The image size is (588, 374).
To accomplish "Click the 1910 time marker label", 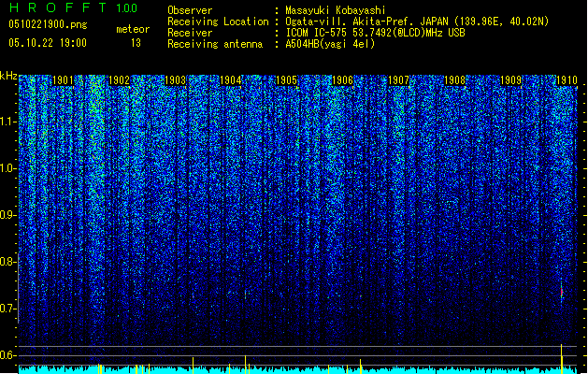I will (566, 80).
